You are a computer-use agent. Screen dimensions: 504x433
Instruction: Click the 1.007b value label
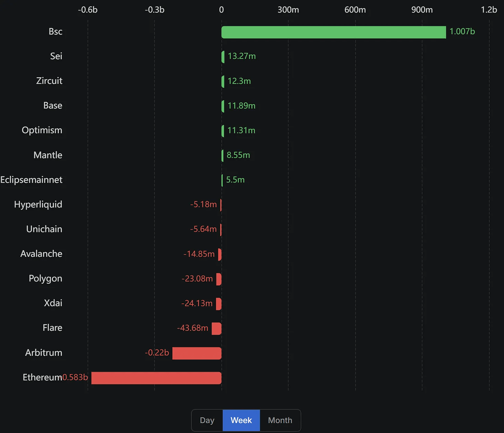(462, 32)
